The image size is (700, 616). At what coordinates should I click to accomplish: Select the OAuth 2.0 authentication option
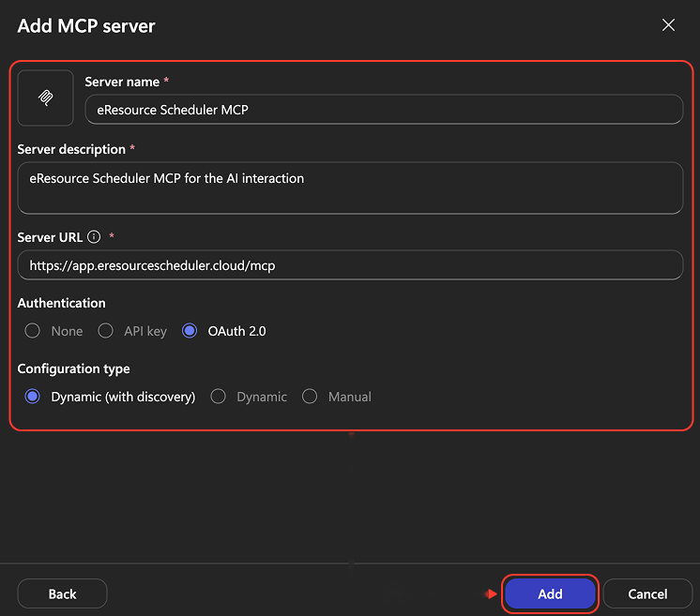tap(190, 331)
